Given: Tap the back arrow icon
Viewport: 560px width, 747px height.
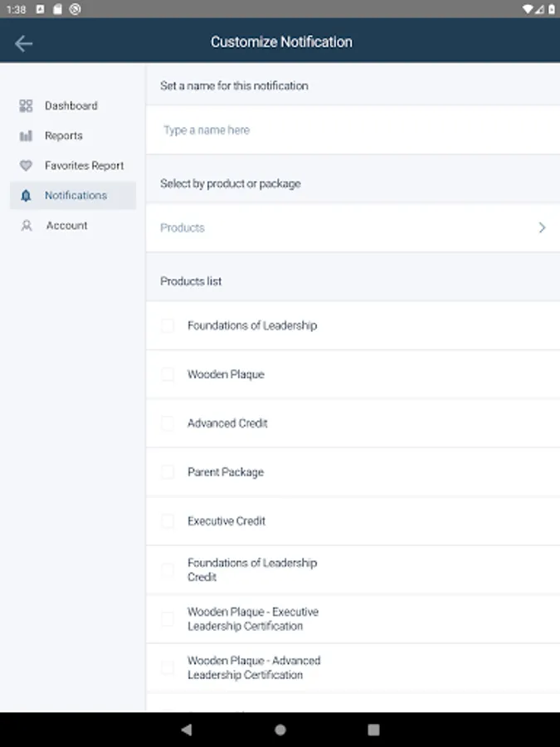Looking at the screenshot, I should (x=23, y=43).
